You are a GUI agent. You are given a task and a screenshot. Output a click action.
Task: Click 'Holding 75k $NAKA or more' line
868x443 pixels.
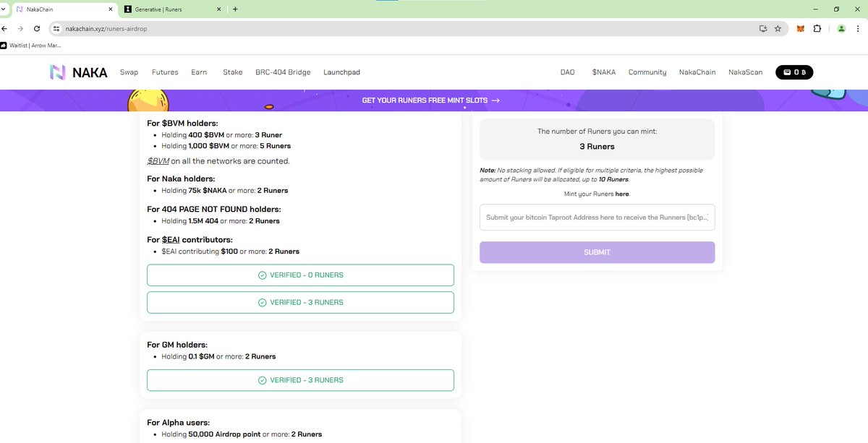[x=225, y=191]
